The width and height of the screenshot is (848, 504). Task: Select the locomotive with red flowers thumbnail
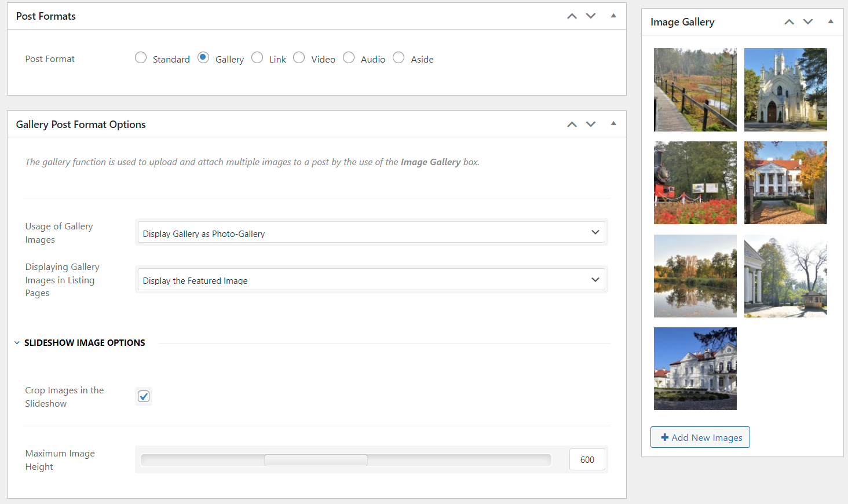(x=695, y=183)
